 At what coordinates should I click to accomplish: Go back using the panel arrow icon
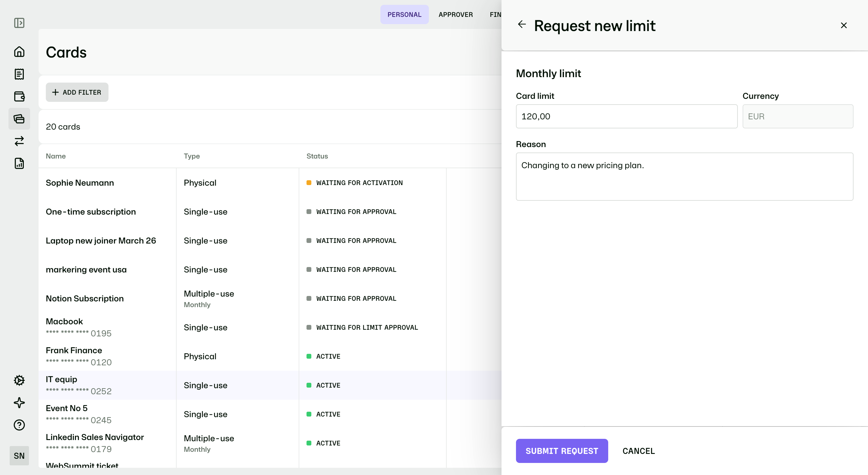(522, 24)
